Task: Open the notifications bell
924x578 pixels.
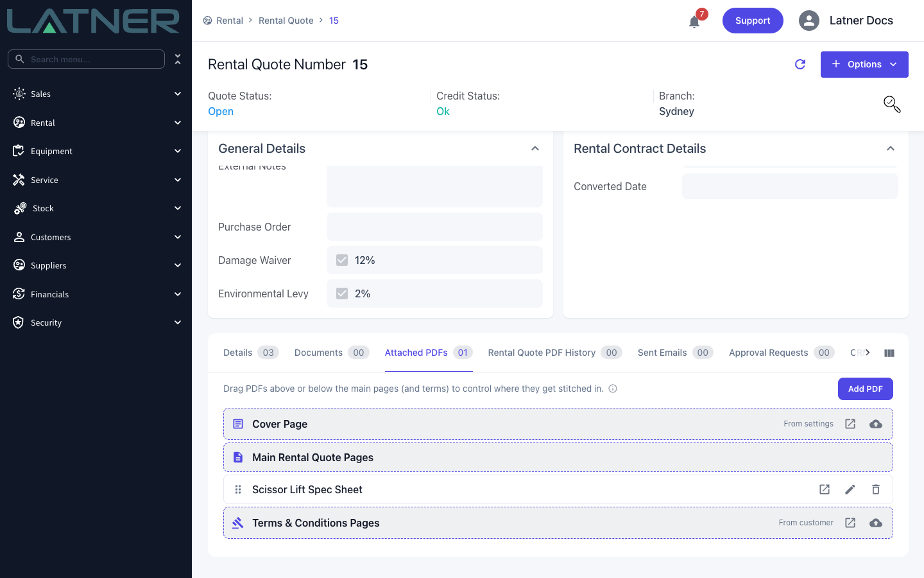Action: pyautogui.click(x=694, y=22)
